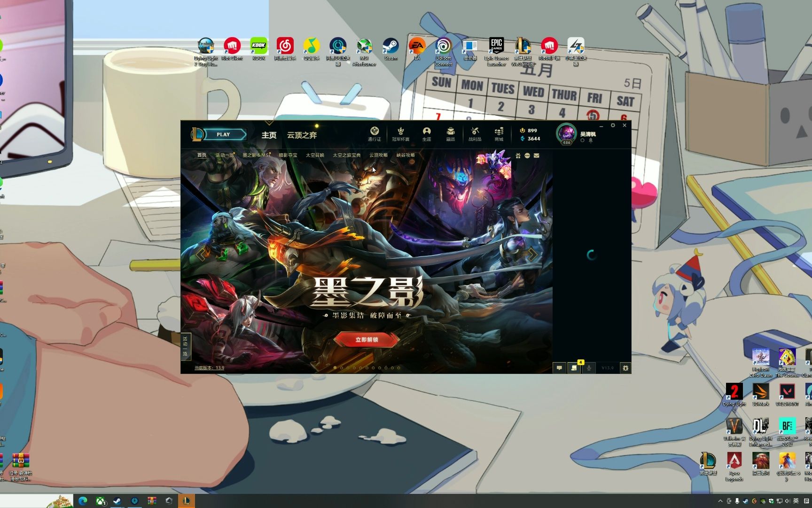Select the EA desktop shortcut
This screenshot has width=812, height=508.
pyautogui.click(x=417, y=49)
